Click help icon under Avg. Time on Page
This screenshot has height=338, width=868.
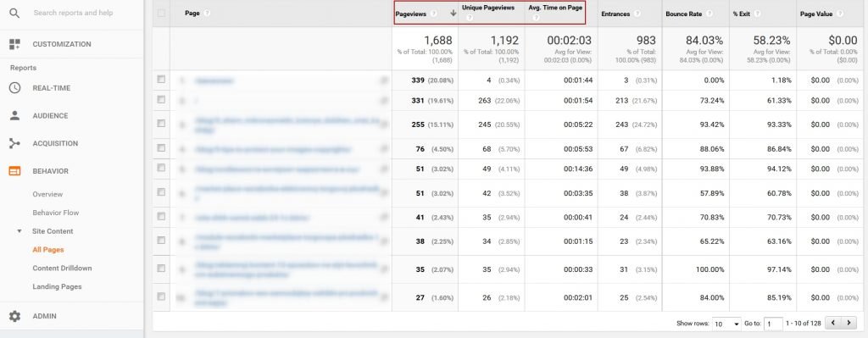click(x=536, y=19)
